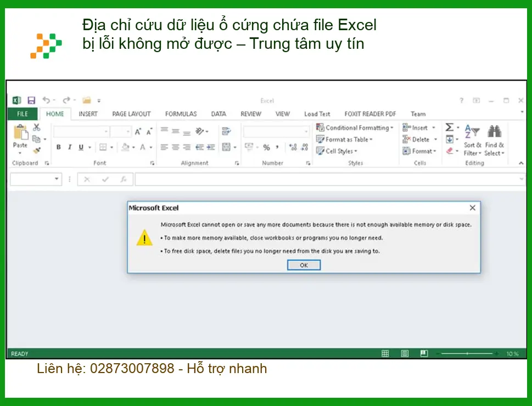Click inside the formula bar
This screenshot has width=532, height=406.
[330, 179]
